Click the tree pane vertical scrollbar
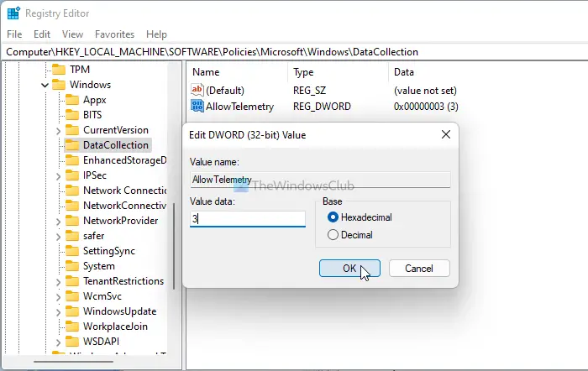The height and width of the screenshot is (371, 588). point(174,246)
